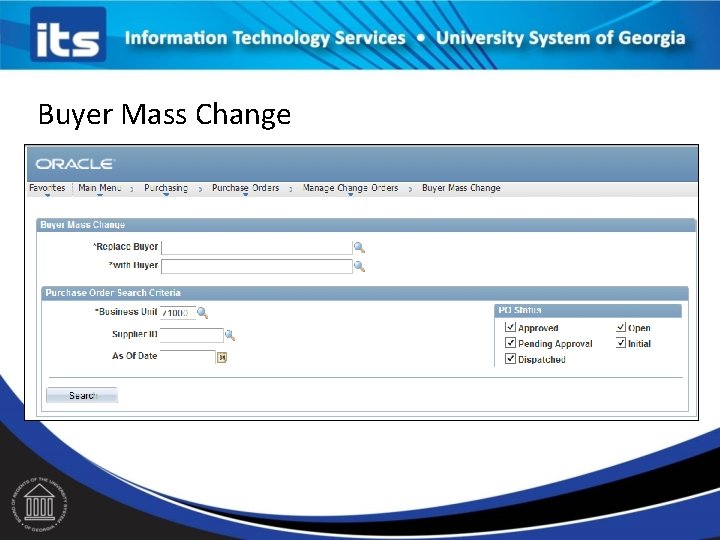Uncheck the Approved PO status checkbox
720x540 pixels.
[x=510, y=327]
